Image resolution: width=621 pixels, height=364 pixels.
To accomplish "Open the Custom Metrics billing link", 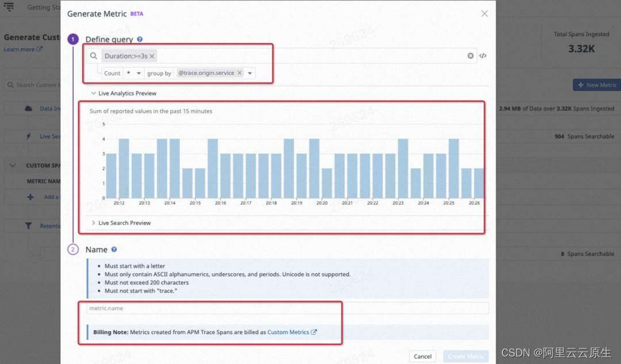I will pyautogui.click(x=292, y=332).
